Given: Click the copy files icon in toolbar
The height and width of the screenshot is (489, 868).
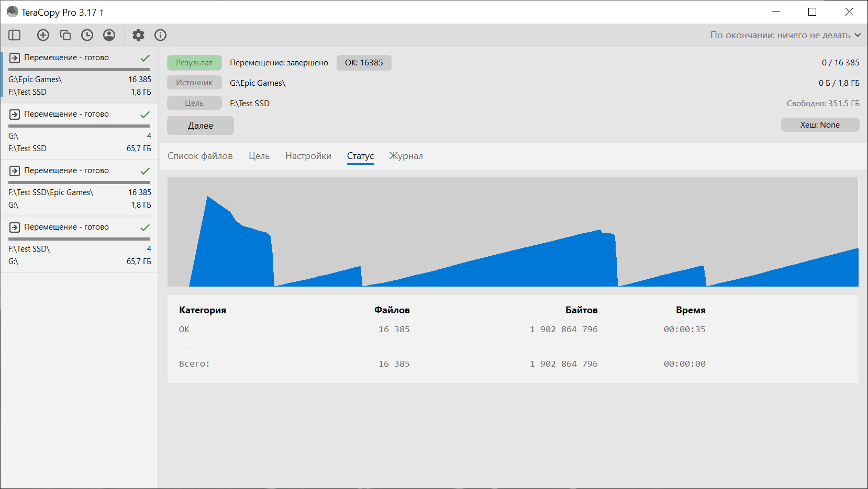Looking at the screenshot, I should tap(65, 35).
